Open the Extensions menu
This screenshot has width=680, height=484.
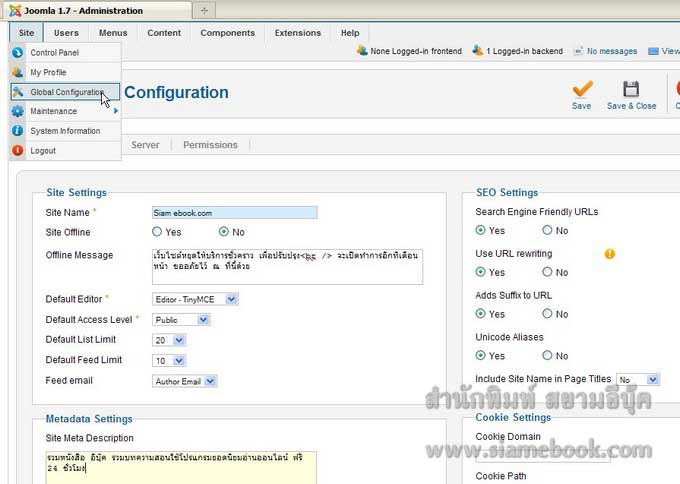pyautogui.click(x=298, y=33)
